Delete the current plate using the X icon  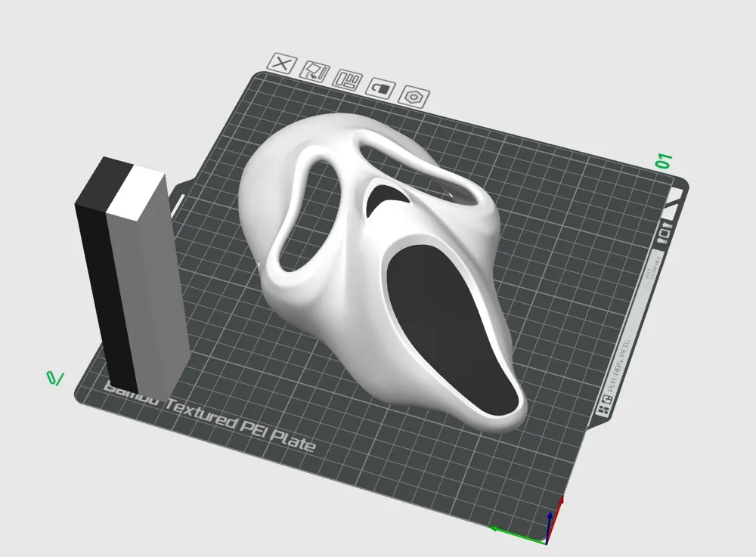[x=280, y=63]
